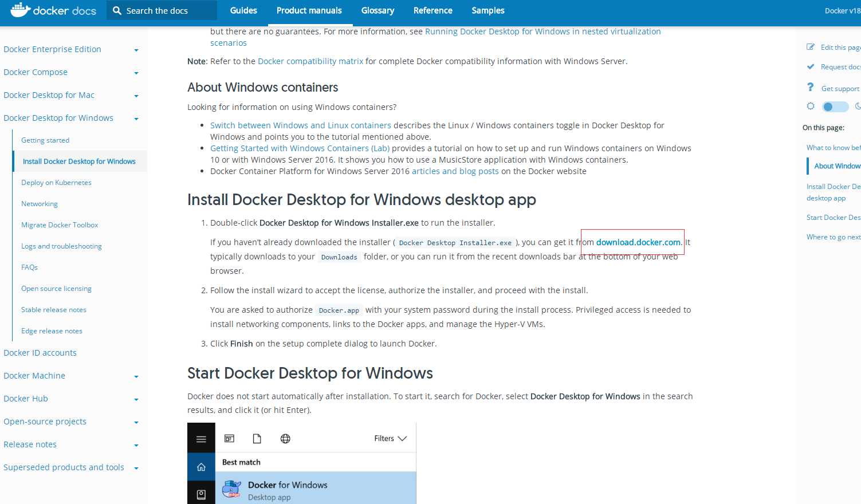The height and width of the screenshot is (504, 861).
Task: Open the Guides tab
Action: 243,10
